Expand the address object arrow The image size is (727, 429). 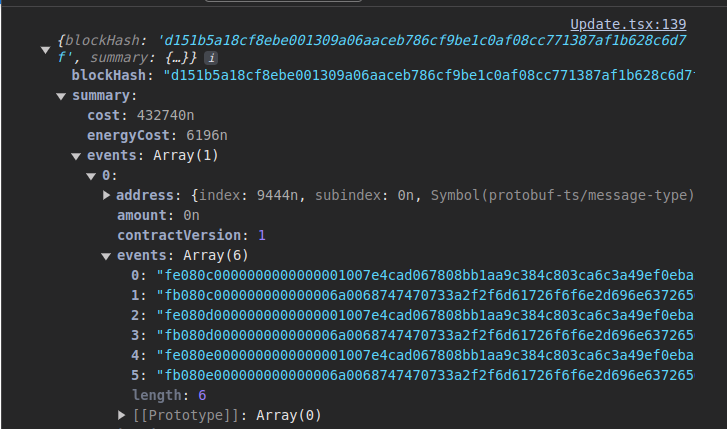click(106, 195)
